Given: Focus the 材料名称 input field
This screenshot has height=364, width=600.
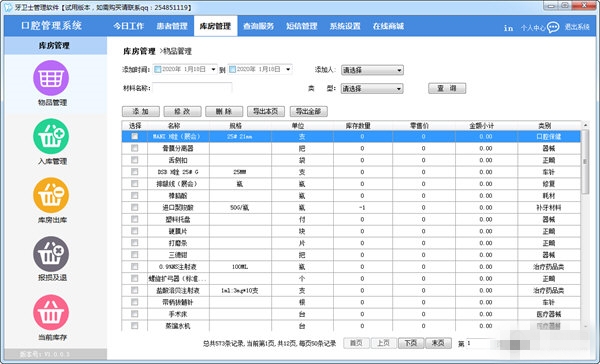Looking at the screenshot, I should (192, 88).
